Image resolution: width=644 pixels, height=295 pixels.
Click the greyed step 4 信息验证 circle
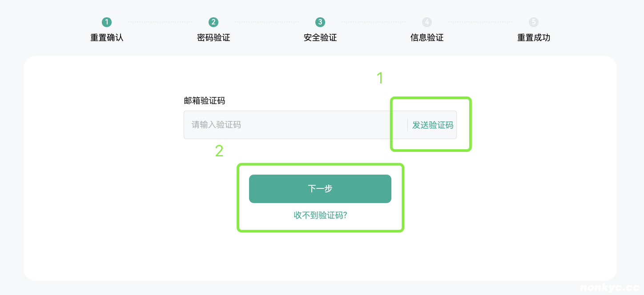tap(427, 21)
